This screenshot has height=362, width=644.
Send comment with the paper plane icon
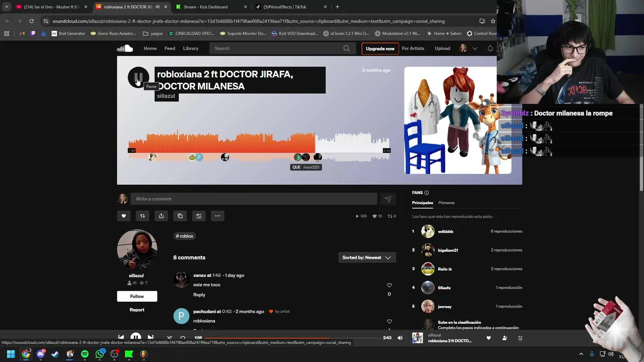(x=388, y=199)
